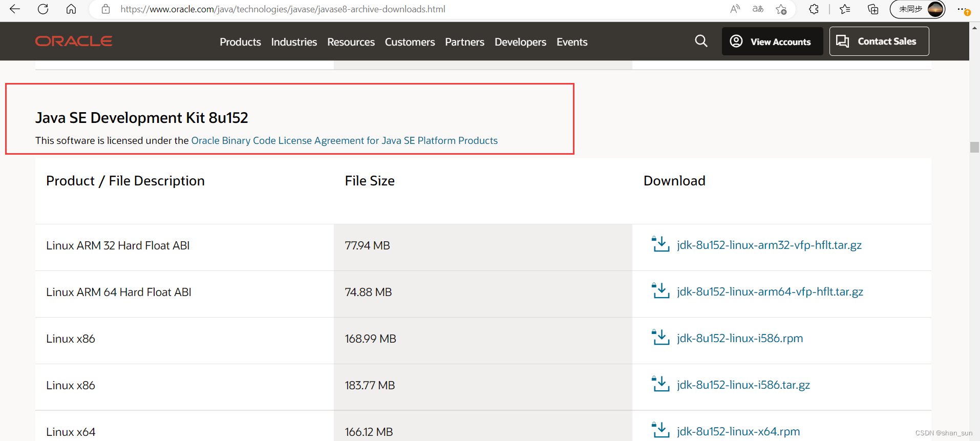Download jdk-8u152-linux-arm32-vfp-hflt.tar.gz
Image resolution: width=980 pixels, height=441 pixels.
point(769,245)
